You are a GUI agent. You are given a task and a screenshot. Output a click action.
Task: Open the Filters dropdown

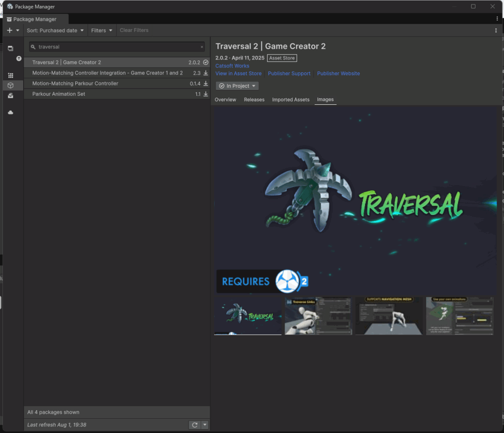tap(101, 30)
